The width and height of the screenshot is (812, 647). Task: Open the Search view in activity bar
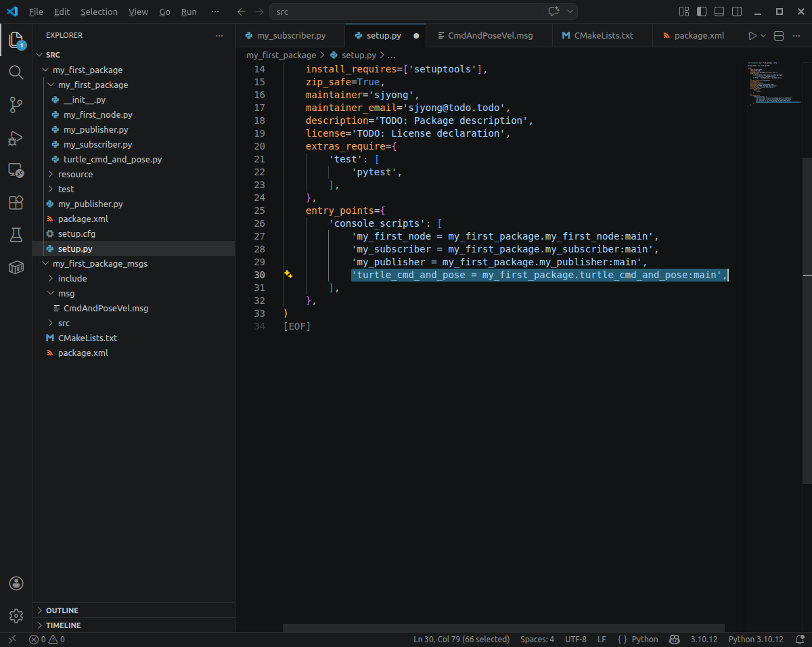coord(16,72)
